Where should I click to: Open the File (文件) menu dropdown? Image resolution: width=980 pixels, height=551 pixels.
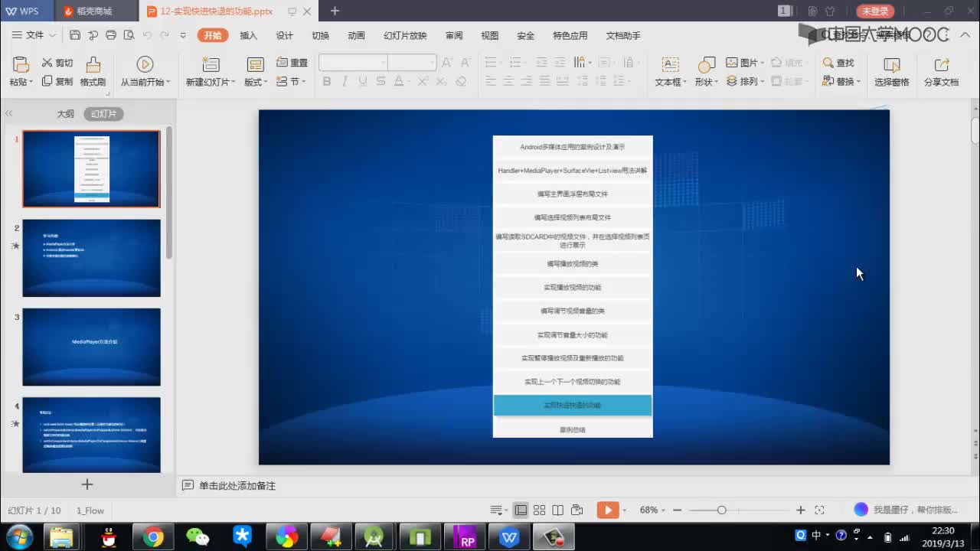(x=34, y=35)
